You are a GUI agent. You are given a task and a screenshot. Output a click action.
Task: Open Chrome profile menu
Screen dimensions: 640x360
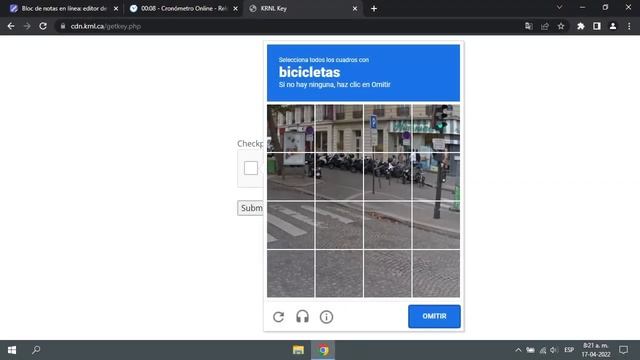tap(613, 26)
